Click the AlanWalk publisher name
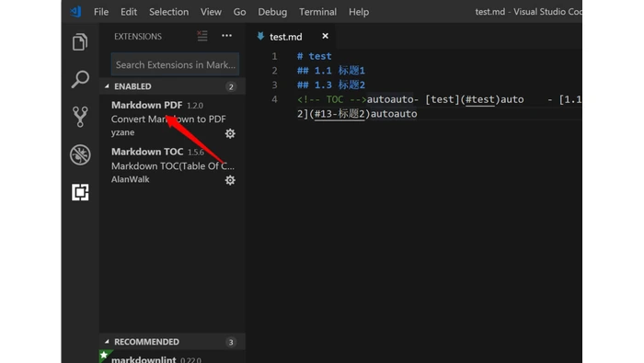The width and height of the screenshot is (644, 363). [131, 179]
